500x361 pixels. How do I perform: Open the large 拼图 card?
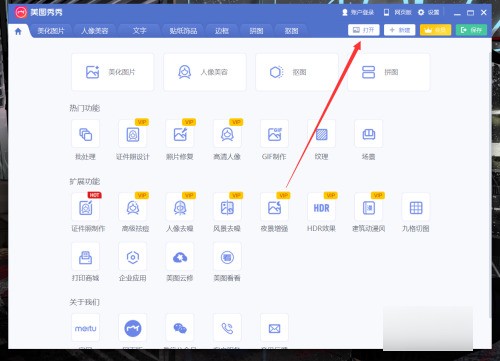pos(389,72)
